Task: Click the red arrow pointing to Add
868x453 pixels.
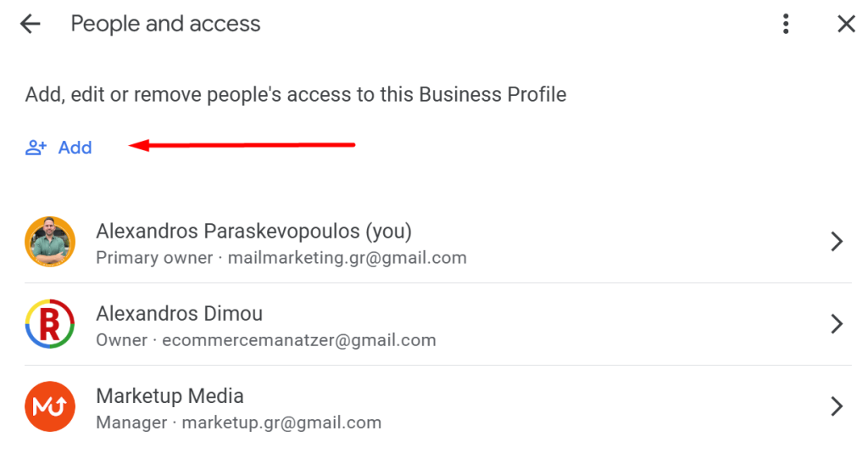Action: (242, 146)
